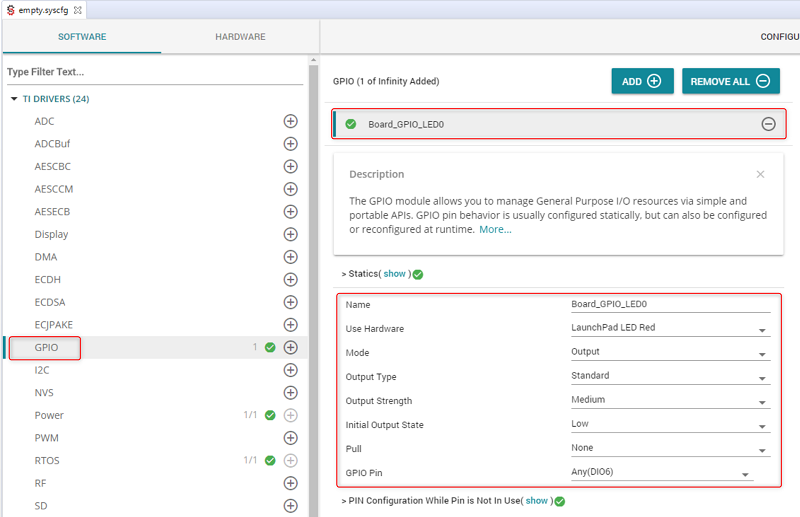
Task: Add an ADC driver with plus icon
Action: point(291,121)
